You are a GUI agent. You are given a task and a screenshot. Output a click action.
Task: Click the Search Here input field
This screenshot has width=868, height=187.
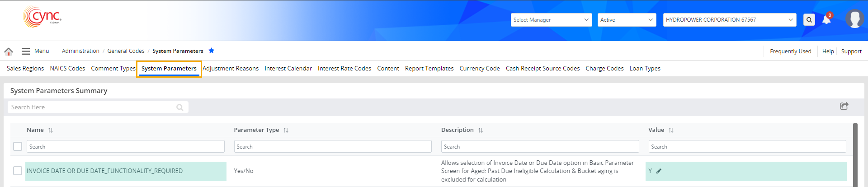click(x=93, y=107)
